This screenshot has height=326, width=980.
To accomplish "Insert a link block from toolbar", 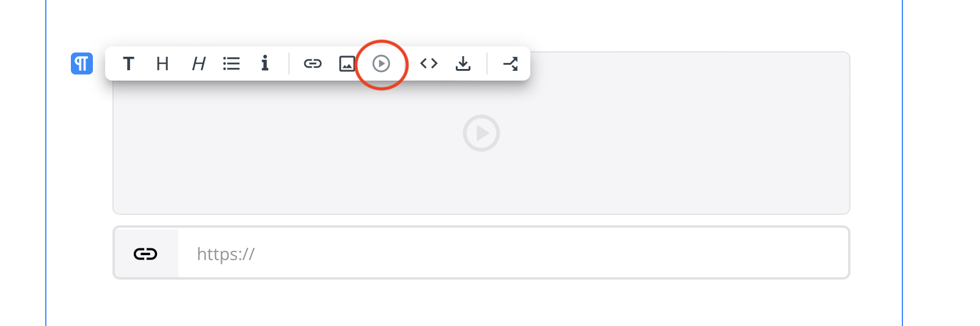I will pyautogui.click(x=313, y=63).
